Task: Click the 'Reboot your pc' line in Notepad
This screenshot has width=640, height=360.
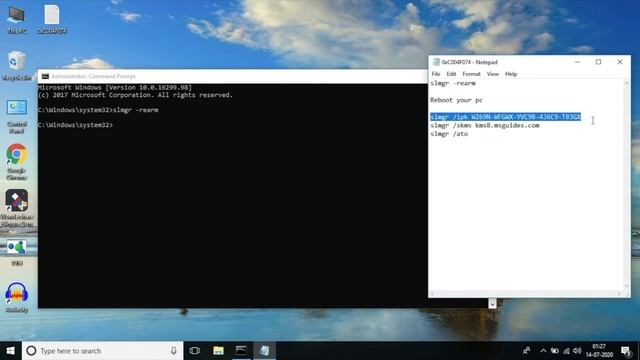Action: 456,100
